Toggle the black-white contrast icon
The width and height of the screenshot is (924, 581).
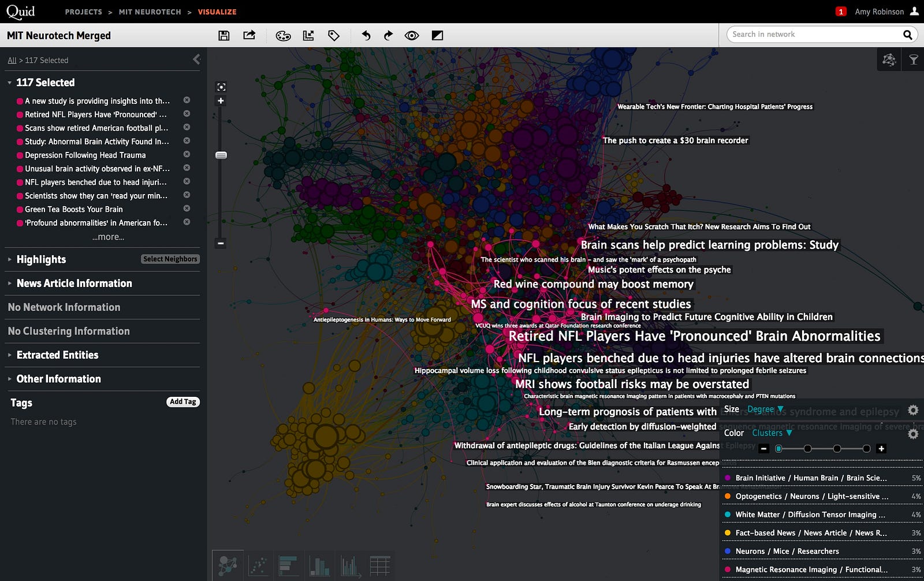(x=438, y=36)
